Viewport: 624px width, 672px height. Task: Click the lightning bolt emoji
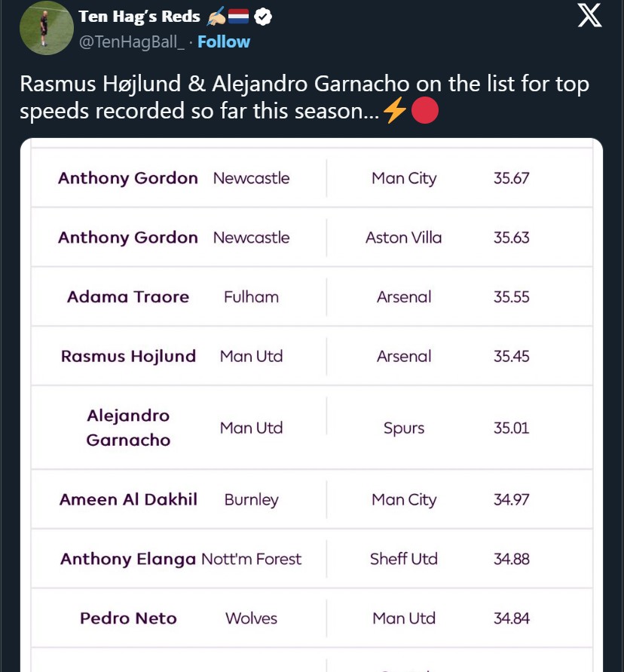(x=394, y=110)
